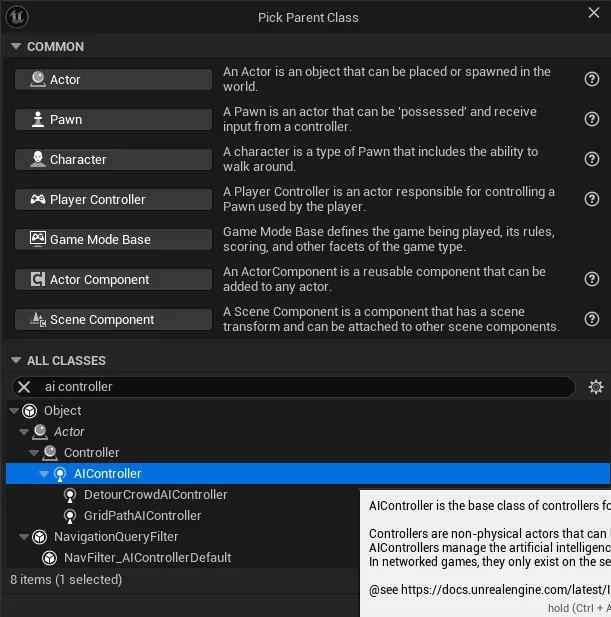Collapse the COMMON section
611x617 pixels.
(x=16, y=46)
